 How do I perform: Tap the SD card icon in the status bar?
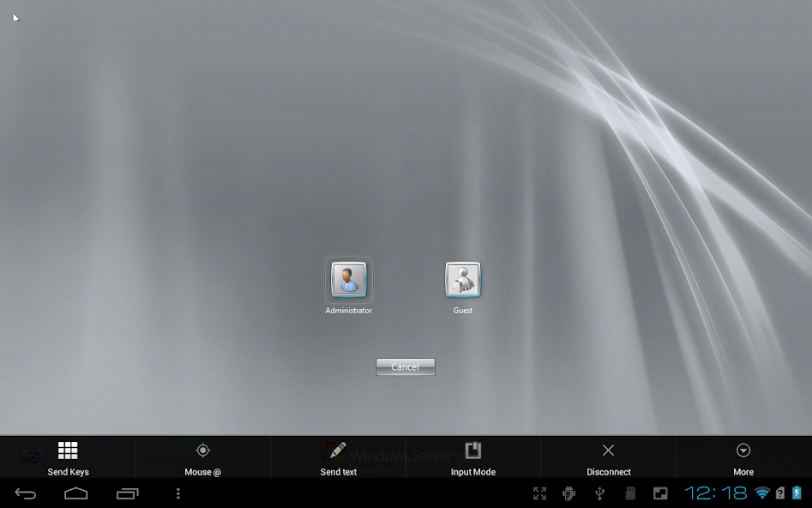point(630,493)
